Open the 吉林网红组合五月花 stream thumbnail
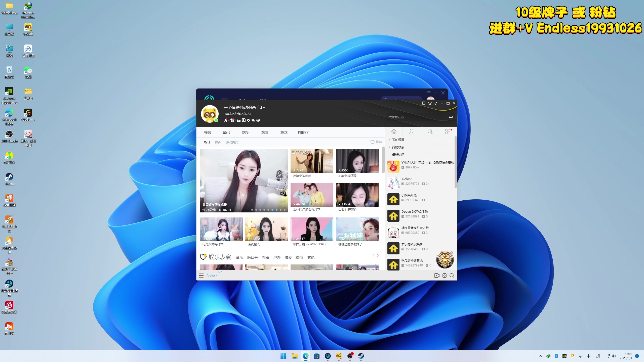This screenshot has width=644, height=362. coord(312,195)
